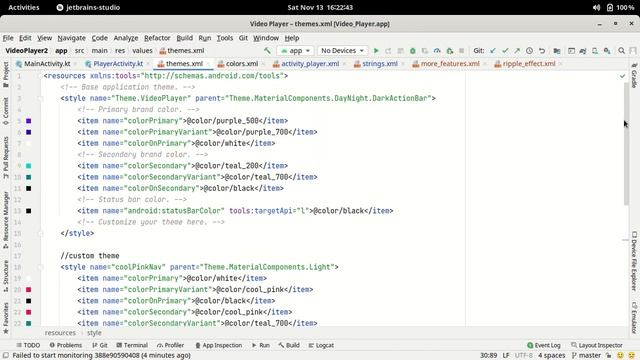Open the Logcat tool window
Screen dimensions: 640x360
coord(321,345)
